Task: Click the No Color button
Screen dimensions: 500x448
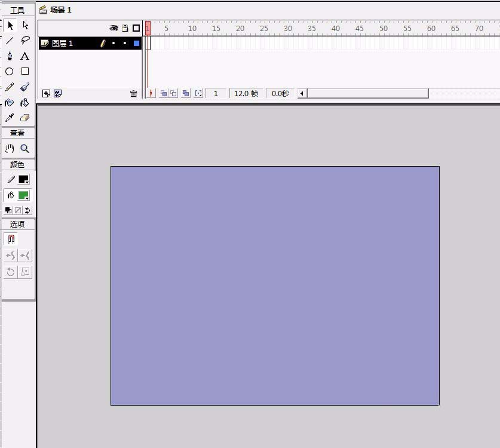Action: click(x=18, y=210)
